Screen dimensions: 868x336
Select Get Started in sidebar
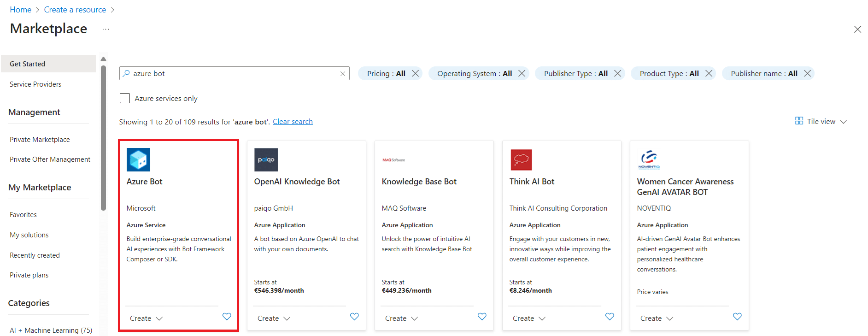pyautogui.click(x=48, y=64)
